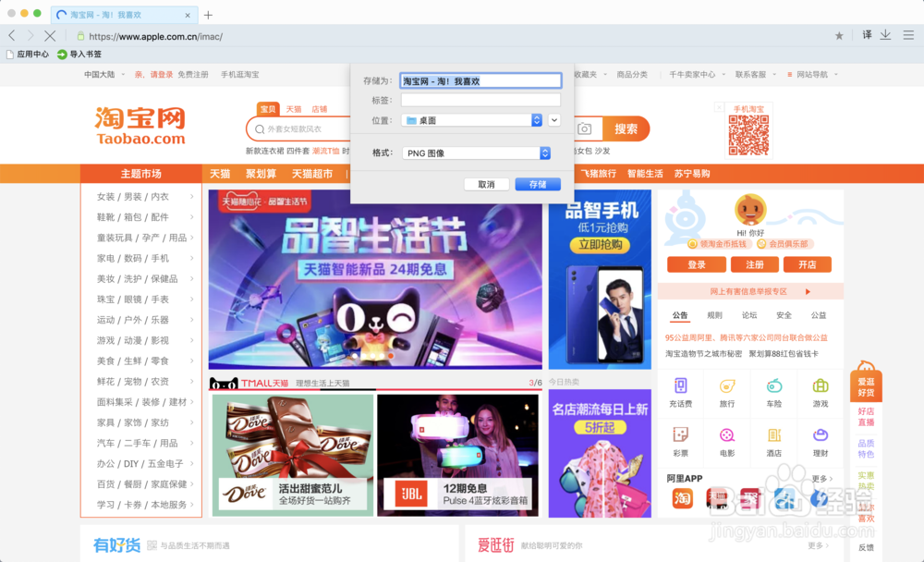Click 亲,请登录 link
Viewport: 924px width, 562px height.
pos(153,75)
